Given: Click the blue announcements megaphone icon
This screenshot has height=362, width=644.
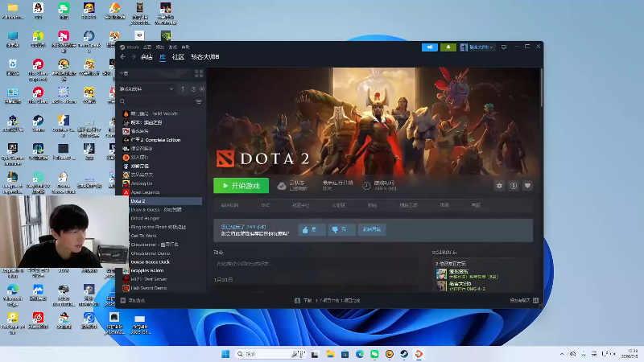Looking at the screenshot, I should [430, 47].
